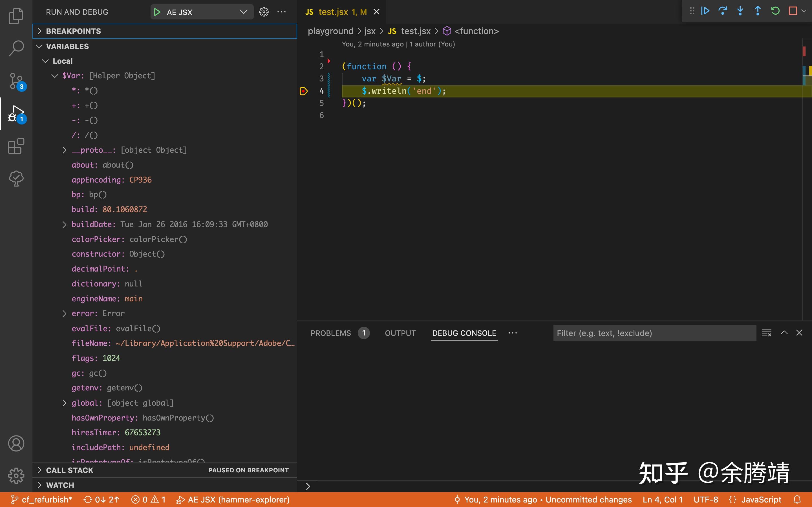Open launch.json with the gear icon
Image resolution: width=812 pixels, height=507 pixels.
coord(264,12)
